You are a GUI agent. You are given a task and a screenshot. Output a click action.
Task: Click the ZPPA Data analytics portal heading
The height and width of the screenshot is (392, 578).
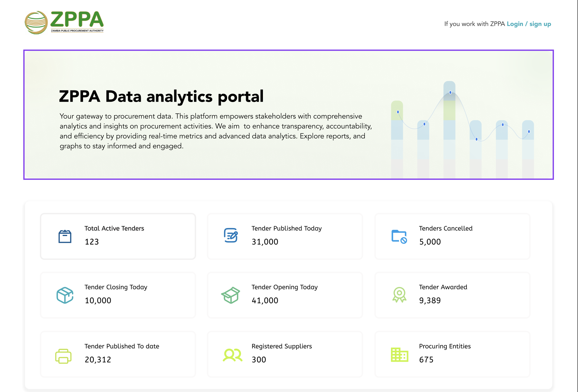(161, 97)
